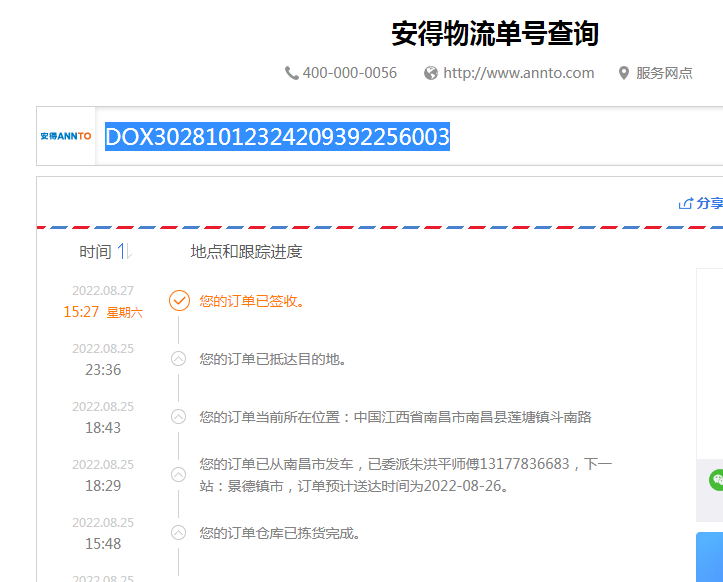
Task: Click the 2022.08.27 date label
Action: pyautogui.click(x=103, y=291)
